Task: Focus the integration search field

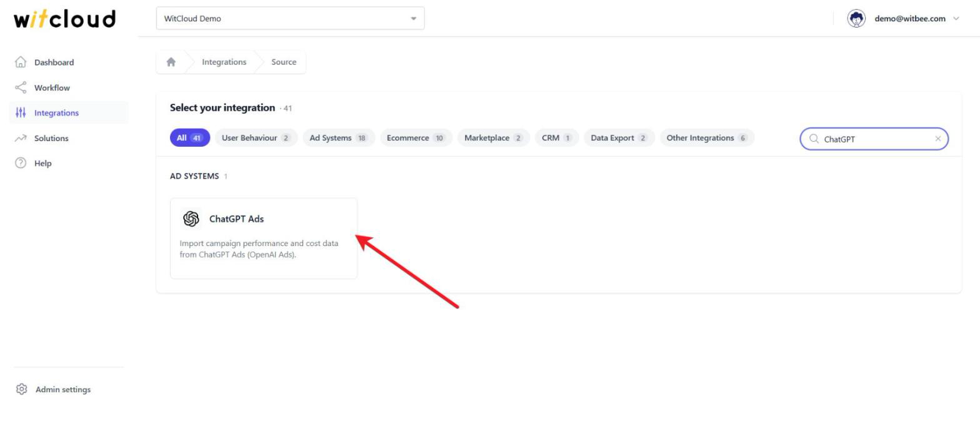Action: [x=874, y=139]
